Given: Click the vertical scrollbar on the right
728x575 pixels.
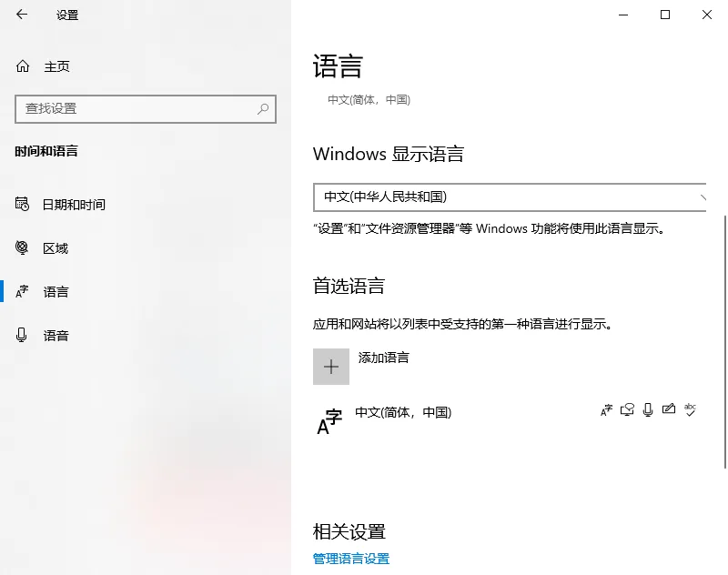Looking at the screenshot, I should pos(724,342).
